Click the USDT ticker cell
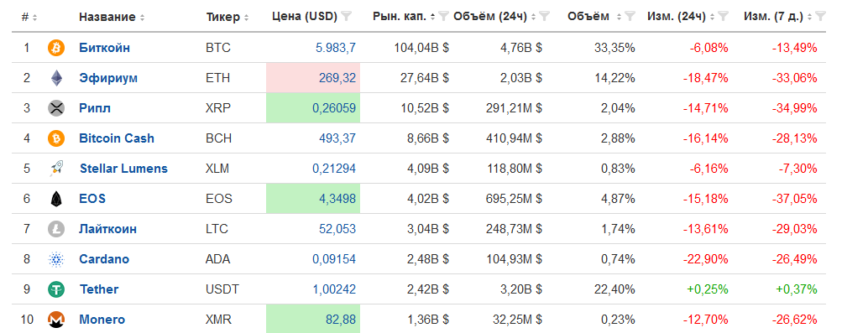The image size is (868, 333). coord(222,289)
